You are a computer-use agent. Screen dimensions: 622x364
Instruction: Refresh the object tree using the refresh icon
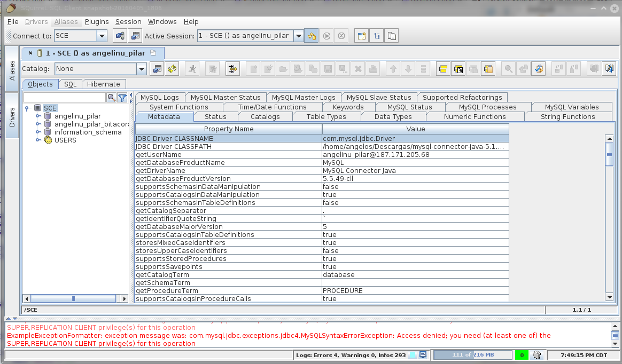click(172, 69)
